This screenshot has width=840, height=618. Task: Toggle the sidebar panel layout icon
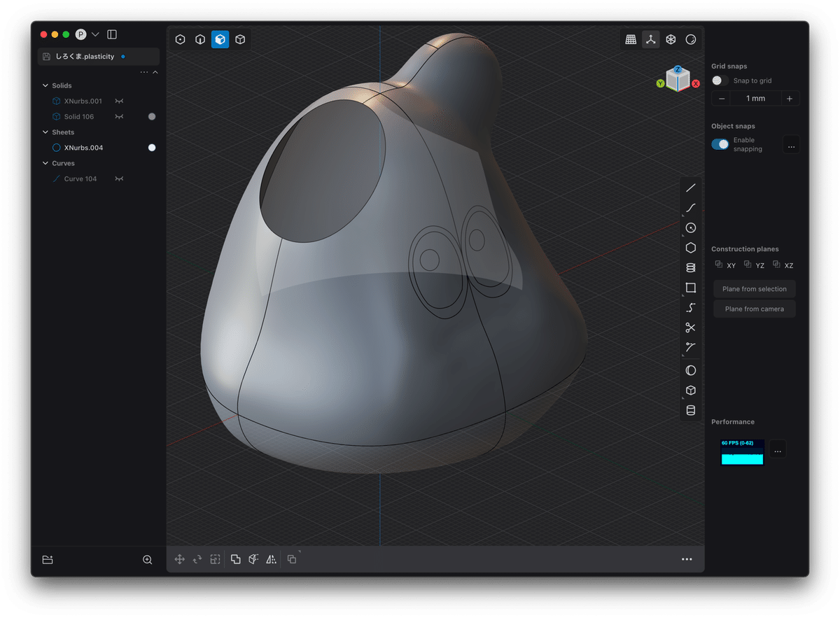[x=112, y=34]
